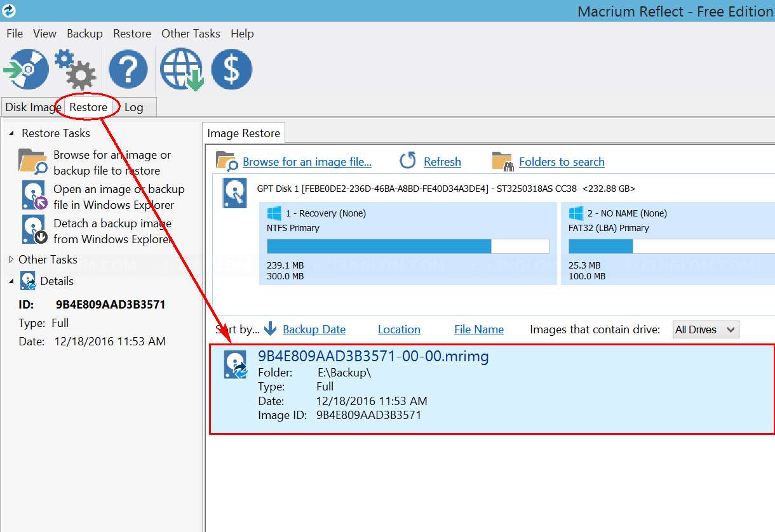
Task: Click the Date value in the Details panel
Action: [x=110, y=342]
